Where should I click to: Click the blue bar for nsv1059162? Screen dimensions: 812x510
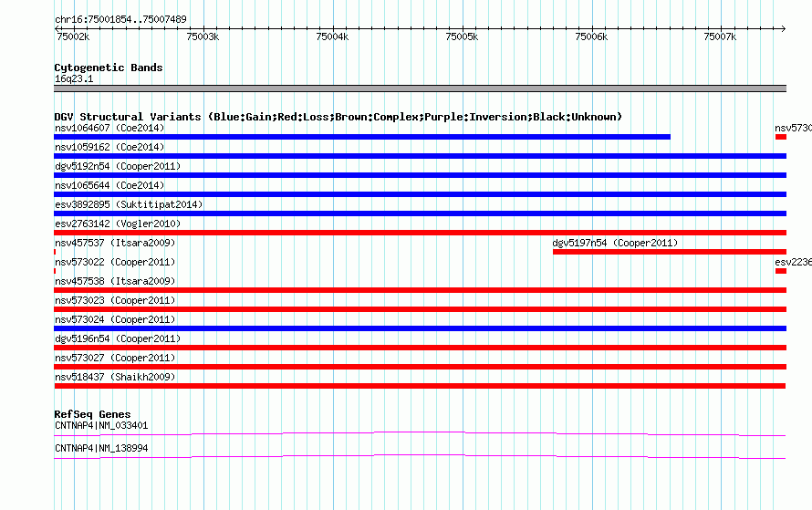pos(420,156)
